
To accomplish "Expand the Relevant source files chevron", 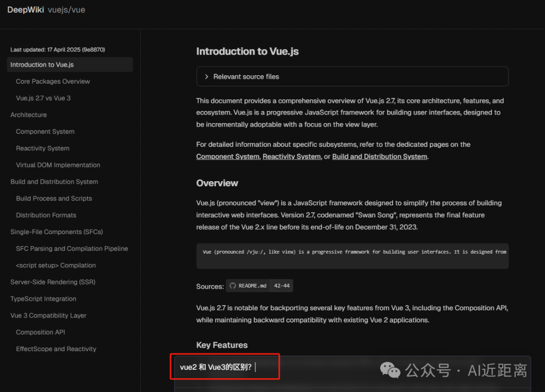I will [206, 77].
